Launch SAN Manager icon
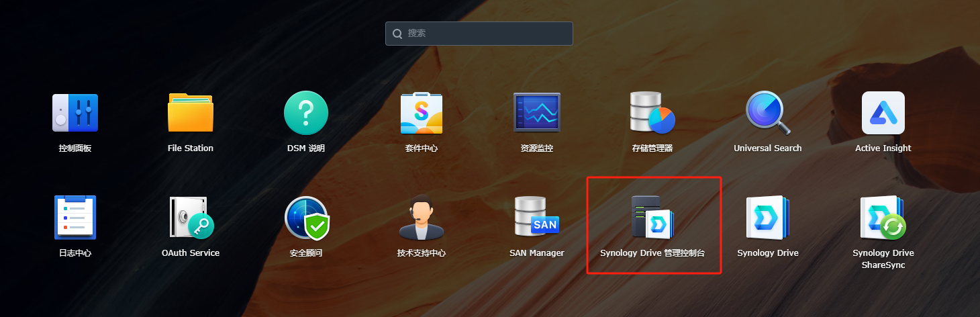 click(x=537, y=218)
